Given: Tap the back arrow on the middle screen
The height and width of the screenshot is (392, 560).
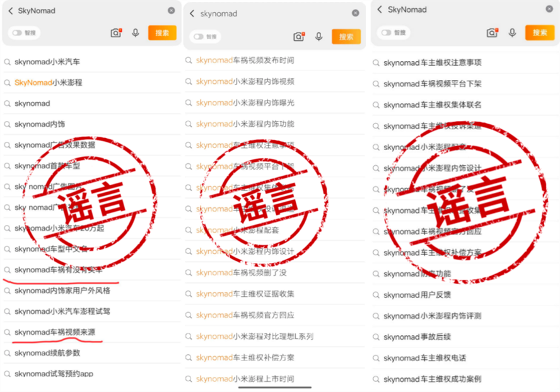Looking at the screenshot, I should click(x=192, y=14).
